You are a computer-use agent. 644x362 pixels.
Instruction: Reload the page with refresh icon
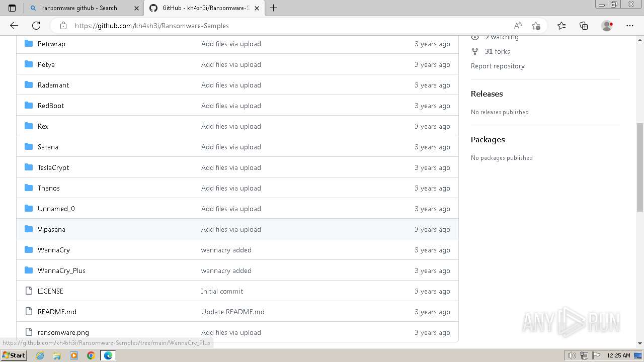tap(36, 26)
